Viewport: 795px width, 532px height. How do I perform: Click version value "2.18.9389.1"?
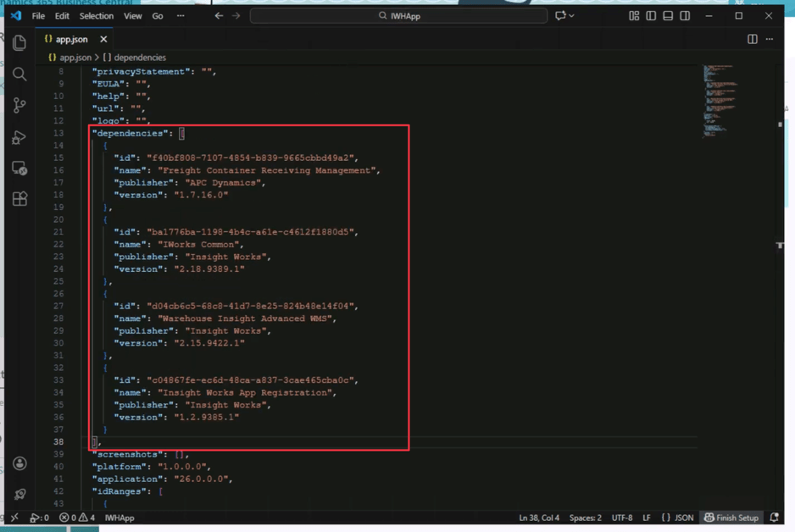[x=209, y=269]
